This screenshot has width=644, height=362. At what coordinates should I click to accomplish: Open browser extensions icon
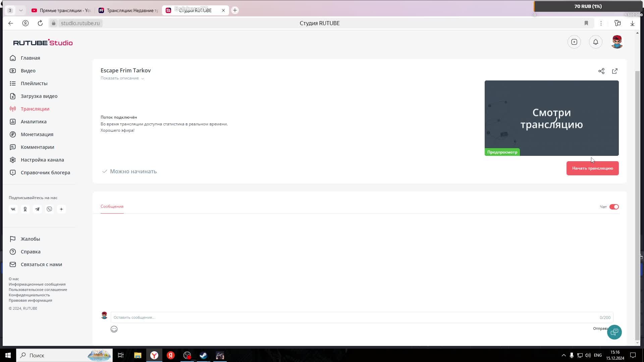pos(618,23)
